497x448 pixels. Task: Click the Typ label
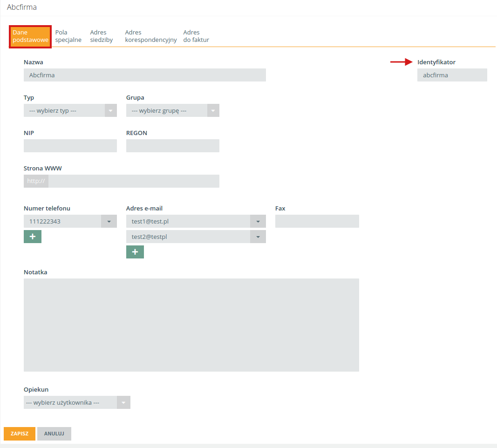coord(29,98)
